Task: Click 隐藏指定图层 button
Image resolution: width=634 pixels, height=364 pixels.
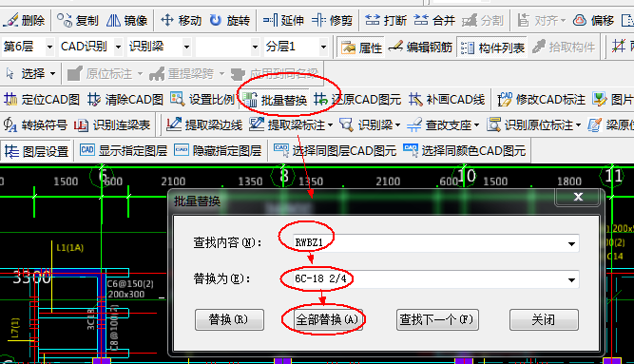Action: (x=218, y=151)
